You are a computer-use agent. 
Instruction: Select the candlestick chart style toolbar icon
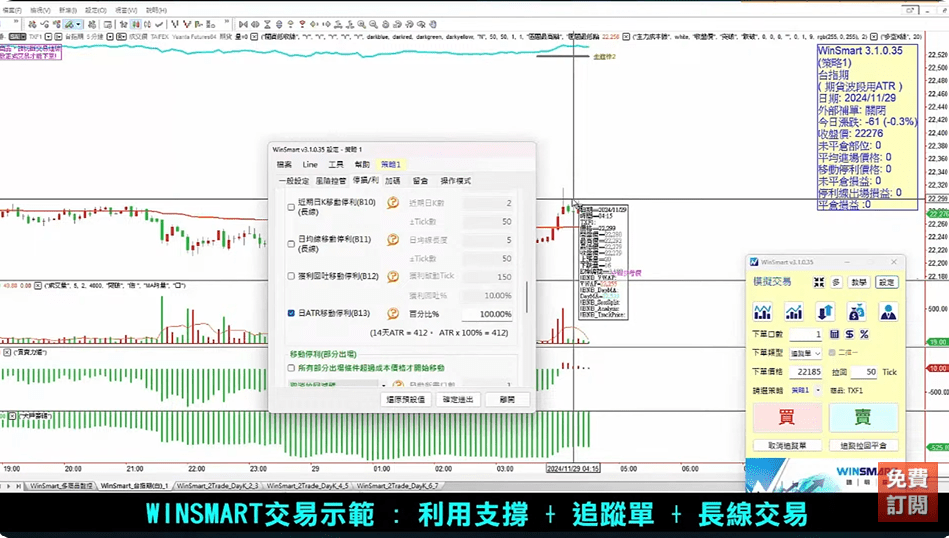(136, 24)
